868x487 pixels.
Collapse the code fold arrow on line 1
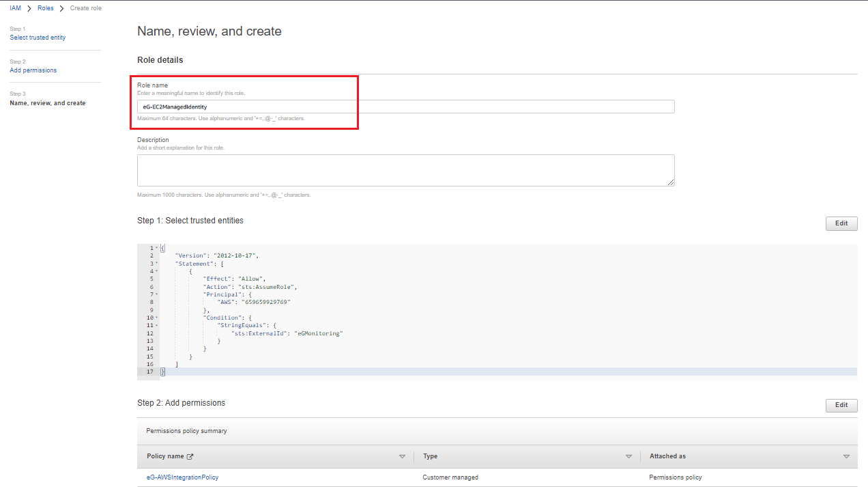point(157,248)
